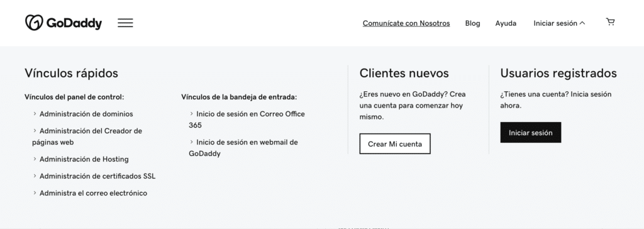
Task: Open Comunícate con Nosotros link
Action: (x=406, y=23)
